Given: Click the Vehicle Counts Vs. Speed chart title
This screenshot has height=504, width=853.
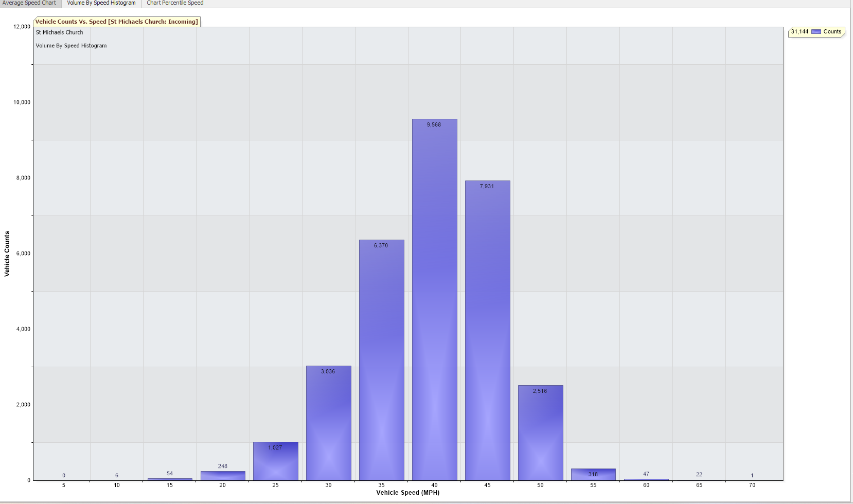Looking at the screenshot, I should tap(117, 22).
